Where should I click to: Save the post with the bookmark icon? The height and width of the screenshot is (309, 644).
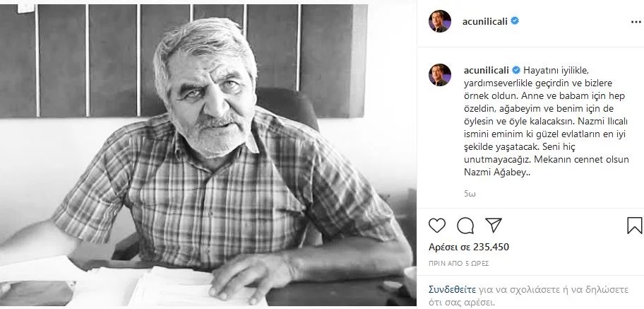point(635,226)
